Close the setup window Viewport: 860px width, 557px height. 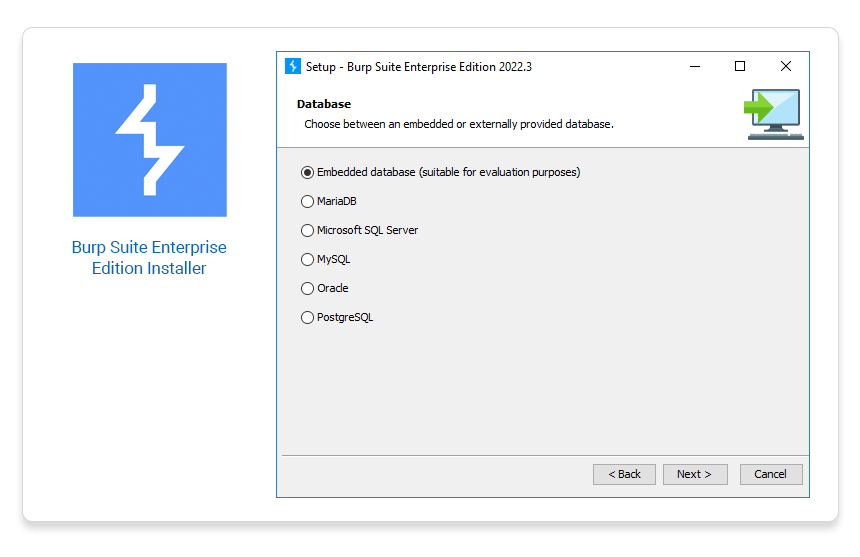click(x=785, y=66)
